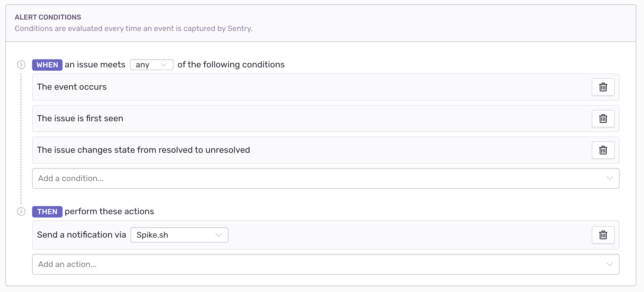Click the circled chevron beside WHEN
This screenshot has height=292, width=644.
tap(21, 65)
